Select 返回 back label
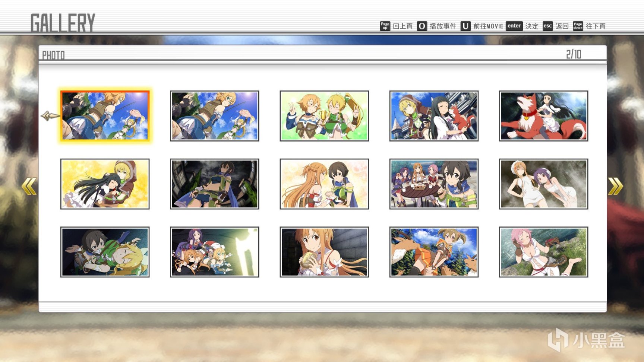This screenshot has width=644, height=362. (562, 26)
